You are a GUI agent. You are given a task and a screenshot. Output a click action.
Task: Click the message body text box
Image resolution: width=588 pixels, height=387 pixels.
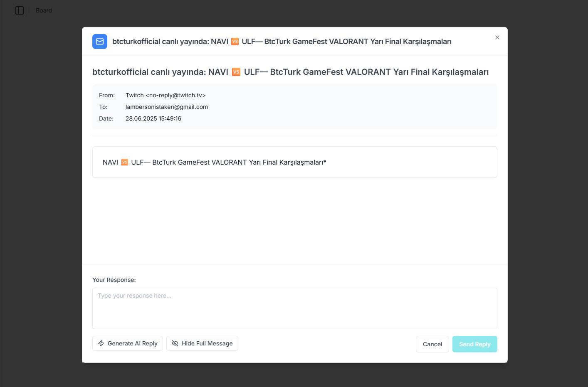click(x=295, y=162)
